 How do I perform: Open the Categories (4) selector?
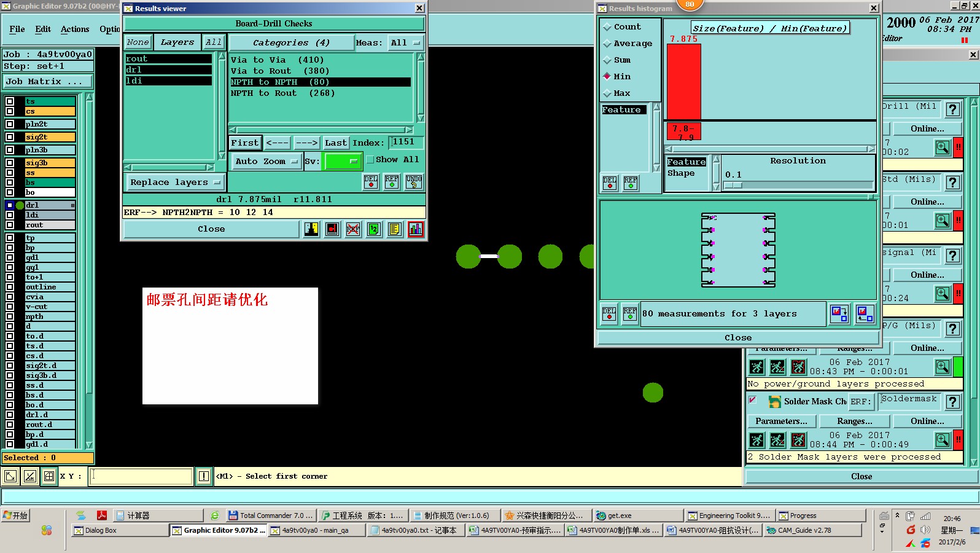click(x=291, y=43)
